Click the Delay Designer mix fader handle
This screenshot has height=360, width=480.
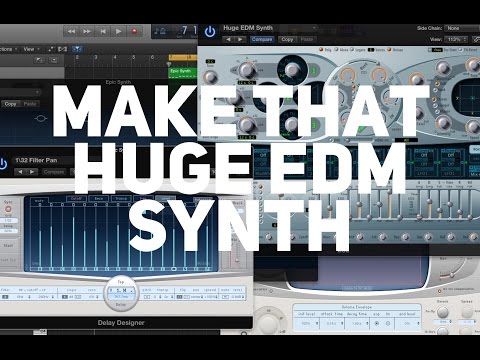click(x=237, y=260)
